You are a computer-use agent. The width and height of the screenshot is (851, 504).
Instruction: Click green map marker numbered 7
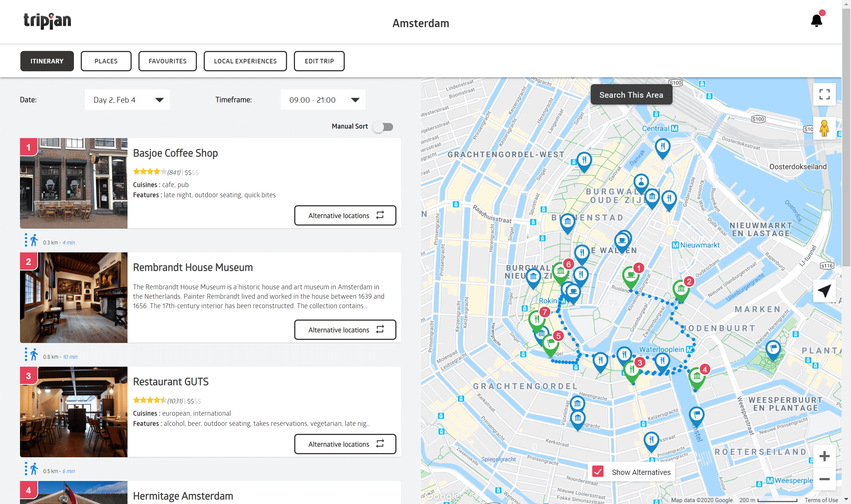coord(537,321)
